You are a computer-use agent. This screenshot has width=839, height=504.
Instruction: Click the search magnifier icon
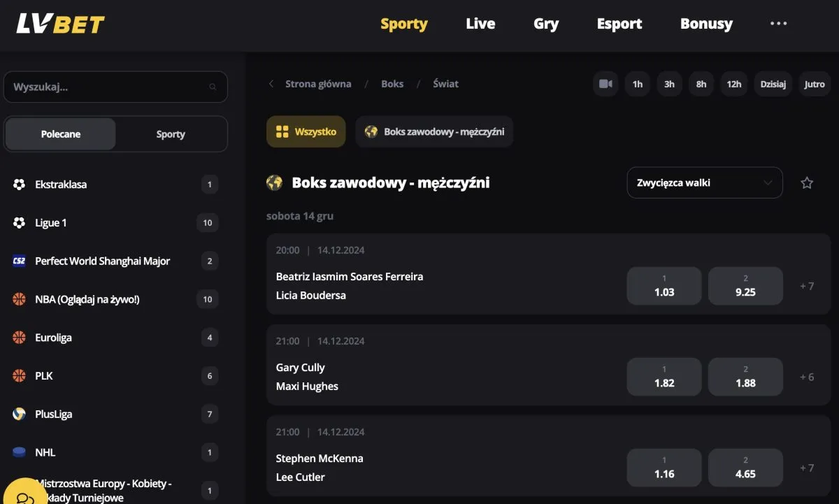point(213,87)
